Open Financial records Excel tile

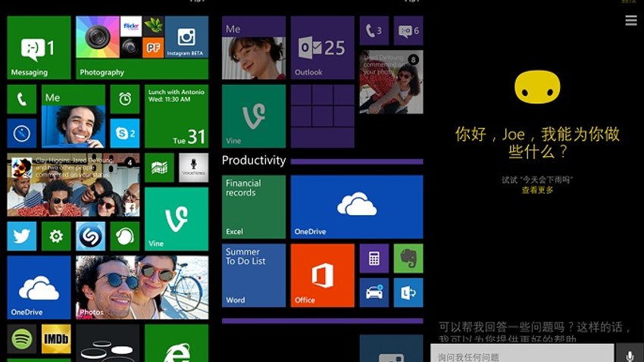point(254,207)
